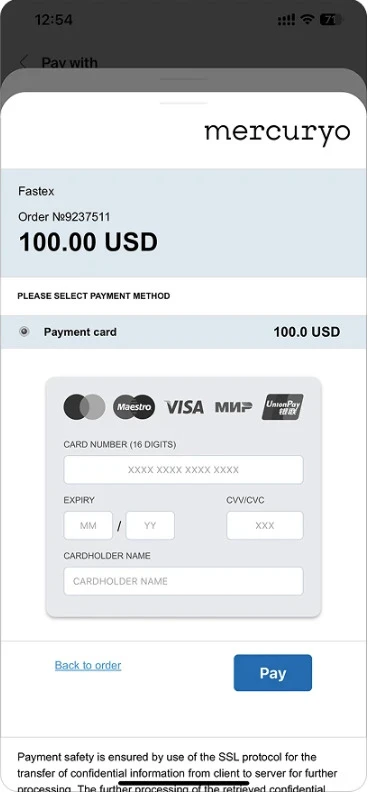Tap the Payment card label row

click(x=183, y=332)
